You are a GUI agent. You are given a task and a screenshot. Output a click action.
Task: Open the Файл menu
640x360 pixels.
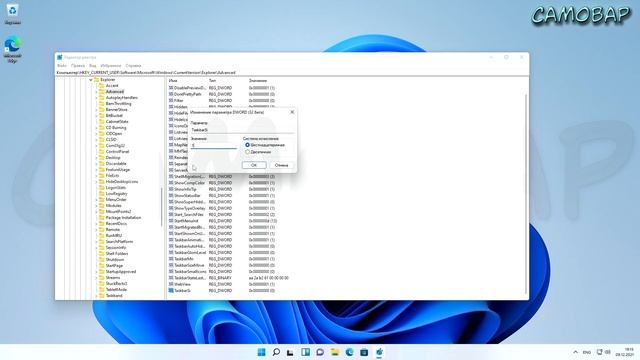tap(62, 65)
